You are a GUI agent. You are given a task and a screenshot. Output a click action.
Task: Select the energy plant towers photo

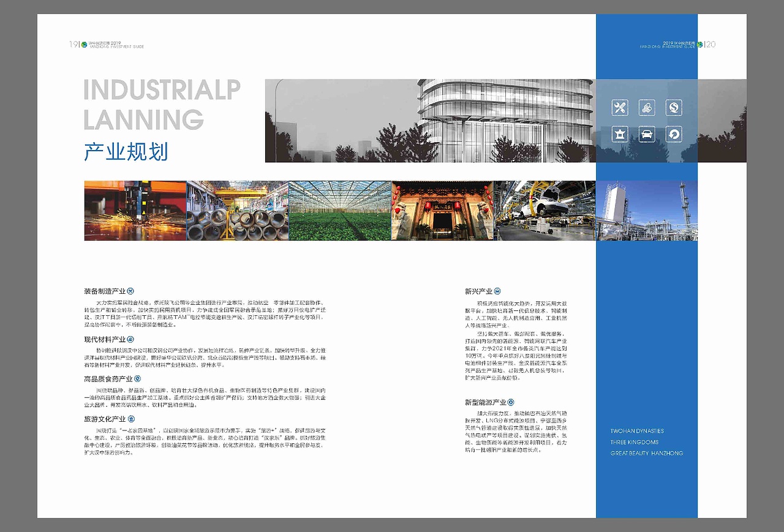tap(647, 211)
